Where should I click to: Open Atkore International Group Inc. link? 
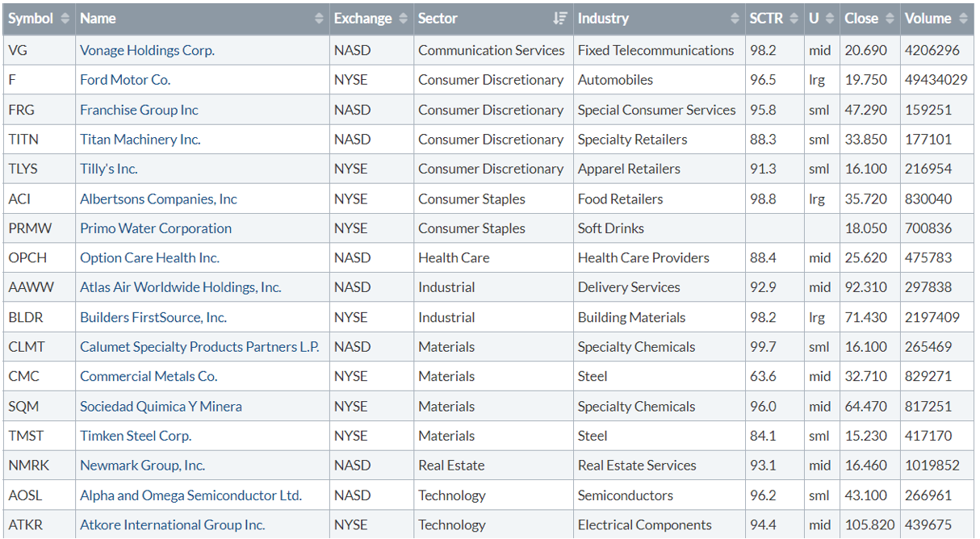[172, 524]
